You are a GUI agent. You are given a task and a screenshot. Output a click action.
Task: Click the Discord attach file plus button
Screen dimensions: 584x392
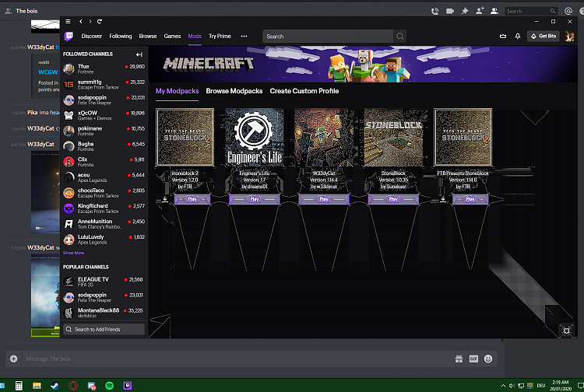tap(14, 359)
